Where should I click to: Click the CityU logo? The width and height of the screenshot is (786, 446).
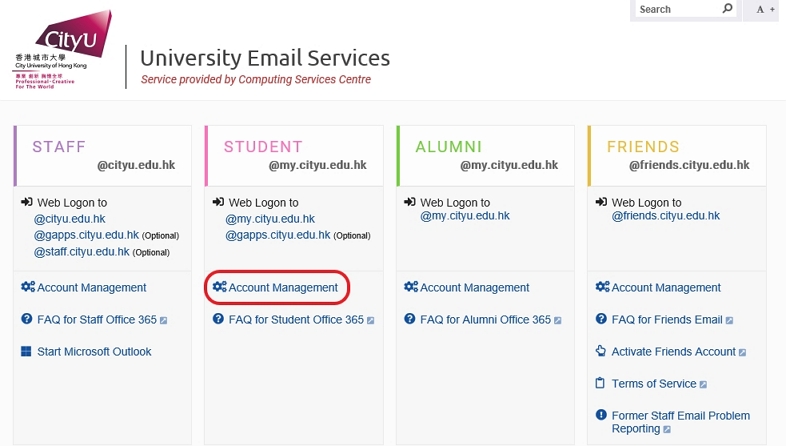[64, 48]
